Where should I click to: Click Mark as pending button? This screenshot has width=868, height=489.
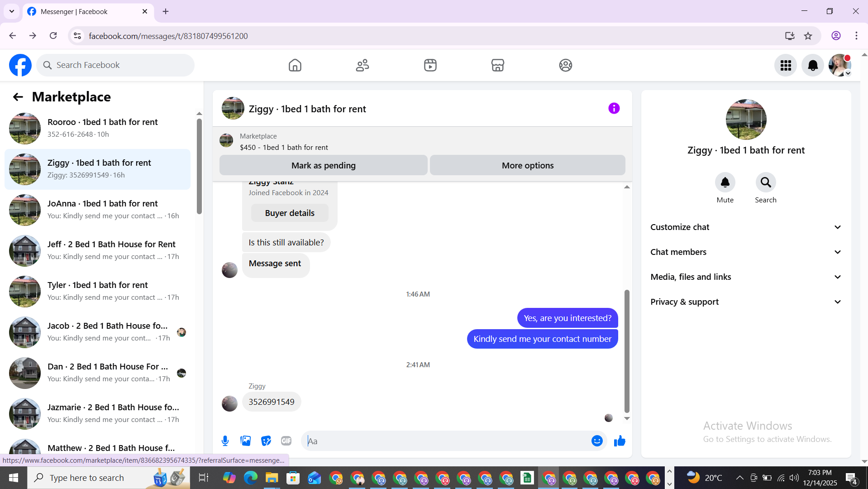tap(323, 165)
